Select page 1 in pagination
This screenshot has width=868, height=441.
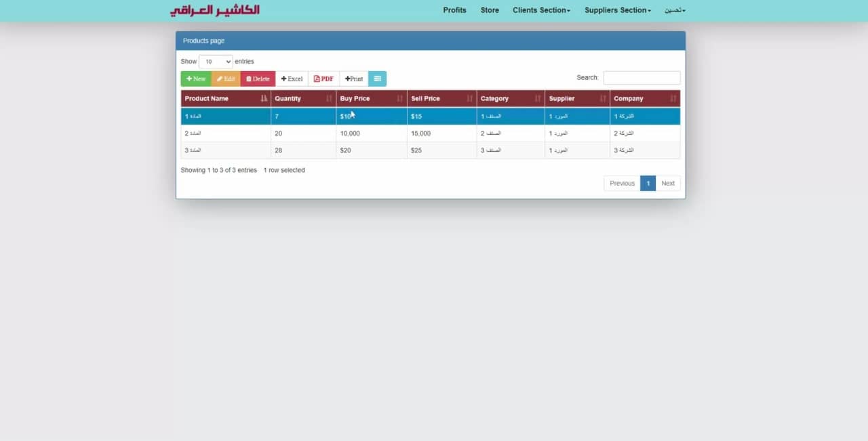(x=648, y=184)
